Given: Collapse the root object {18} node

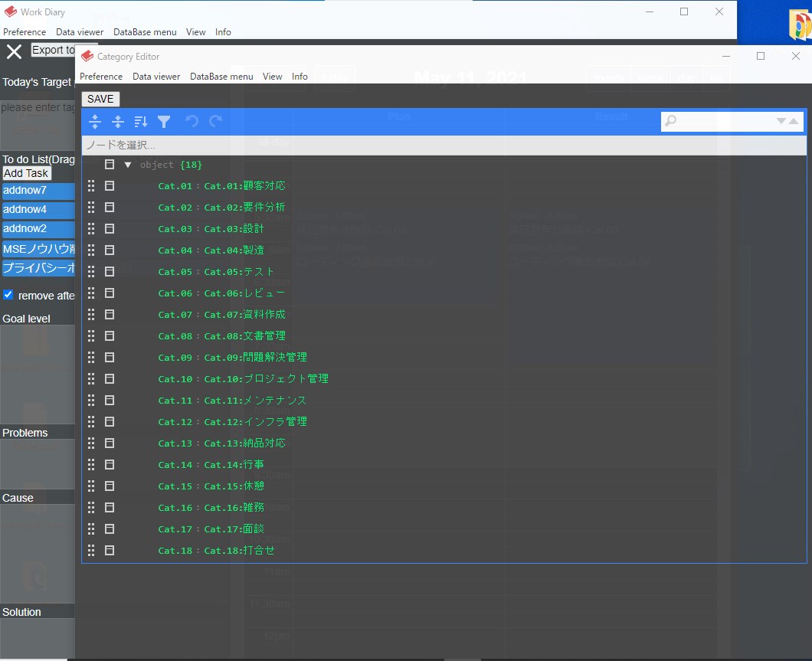Looking at the screenshot, I should (128, 165).
